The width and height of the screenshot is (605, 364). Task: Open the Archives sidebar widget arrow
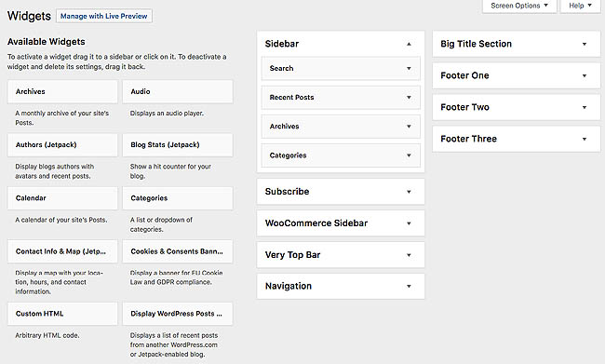point(409,127)
